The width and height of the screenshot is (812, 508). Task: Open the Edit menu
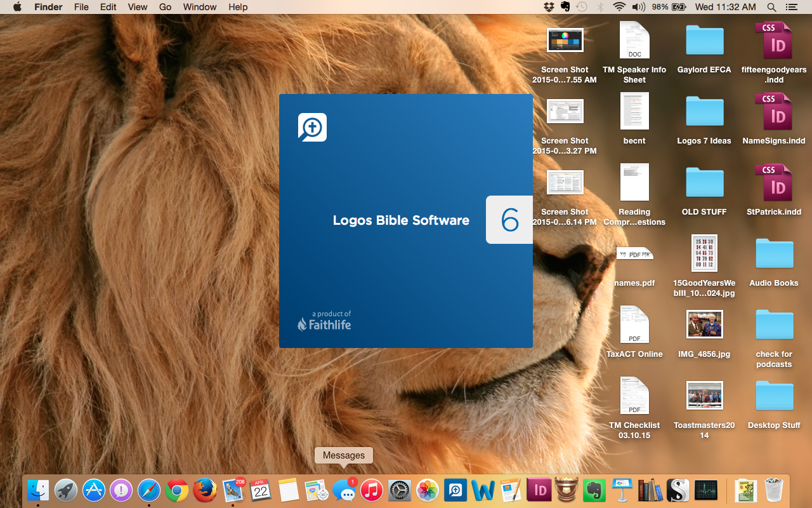108,7
